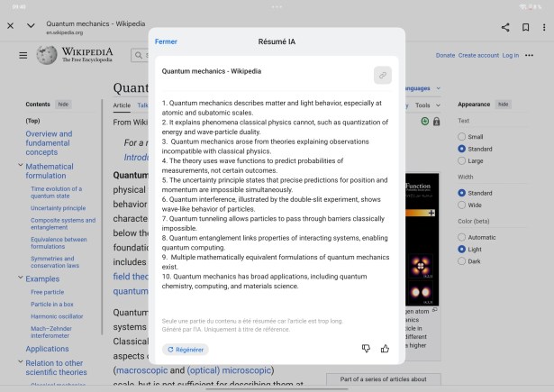
Task: Share the page using share icon
Action: coord(505,27)
